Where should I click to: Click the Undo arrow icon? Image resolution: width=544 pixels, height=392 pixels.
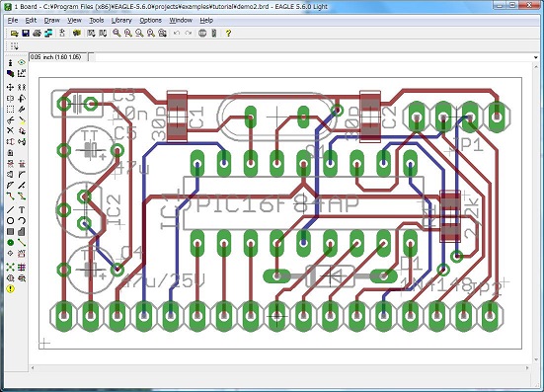[x=177, y=34]
